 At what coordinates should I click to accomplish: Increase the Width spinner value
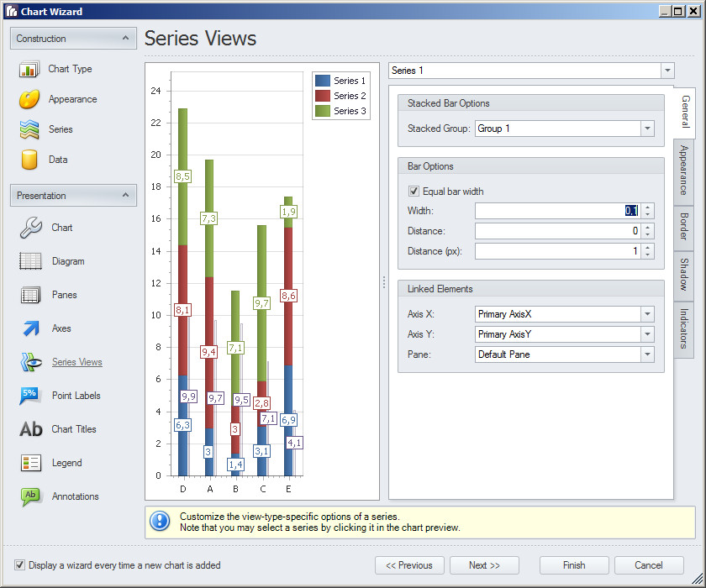[x=647, y=207]
